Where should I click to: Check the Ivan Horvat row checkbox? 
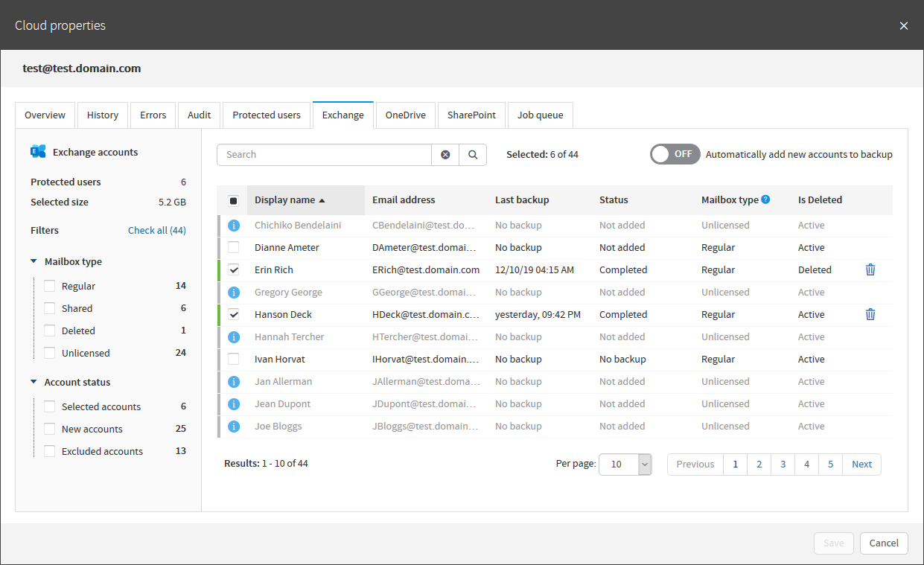click(234, 359)
